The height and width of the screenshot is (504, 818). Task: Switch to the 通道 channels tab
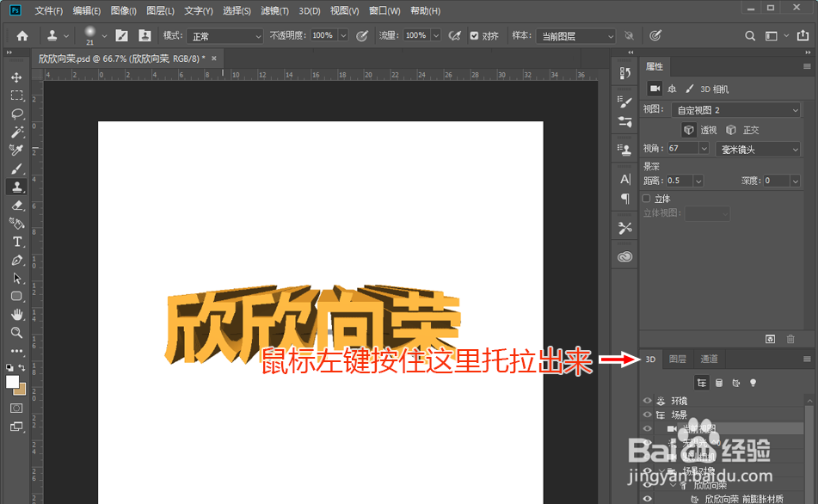point(709,359)
